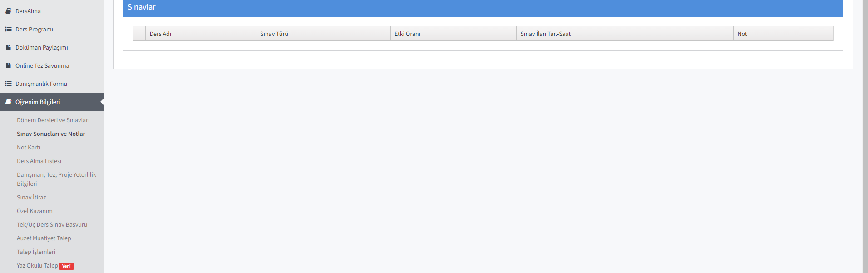
Task: Click the list icon beside Ders Programı
Action: (8, 29)
